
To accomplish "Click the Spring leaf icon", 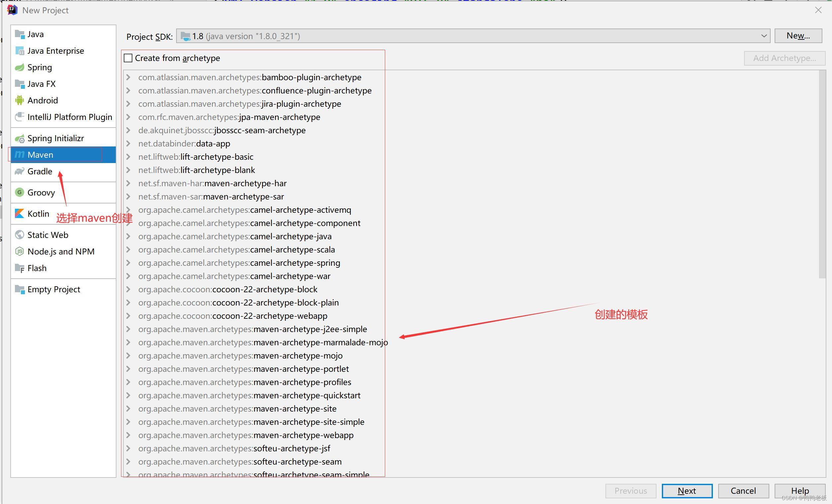I will click(20, 68).
